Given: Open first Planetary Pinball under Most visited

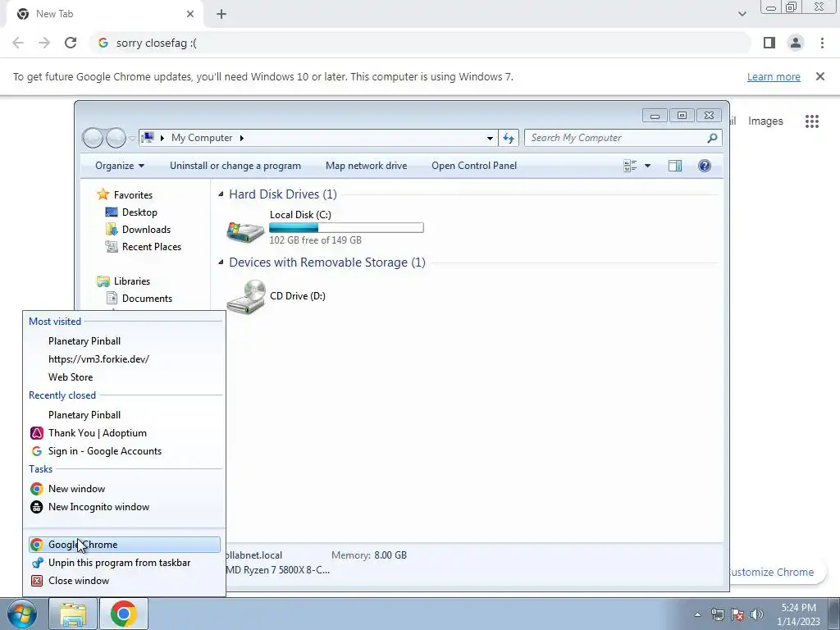Looking at the screenshot, I should 84,341.
